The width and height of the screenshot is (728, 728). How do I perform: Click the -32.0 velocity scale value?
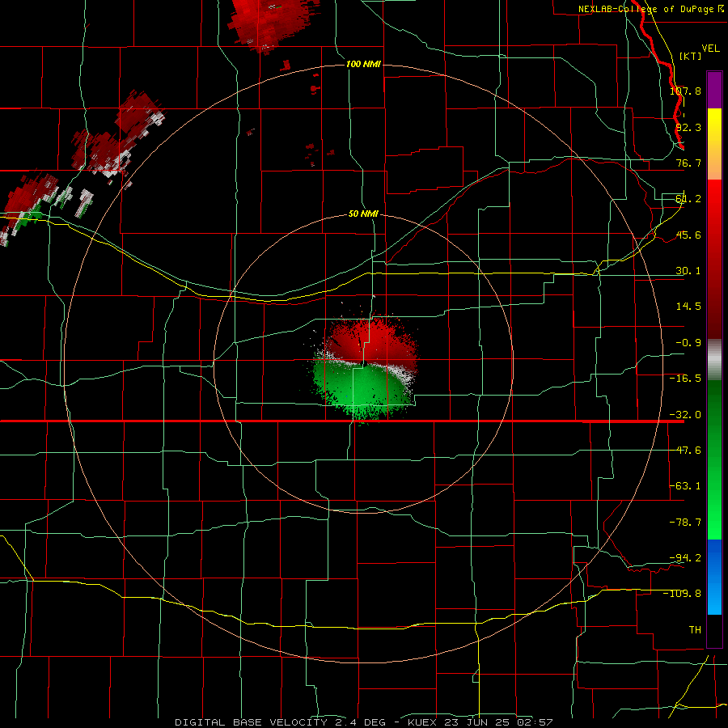(x=685, y=415)
